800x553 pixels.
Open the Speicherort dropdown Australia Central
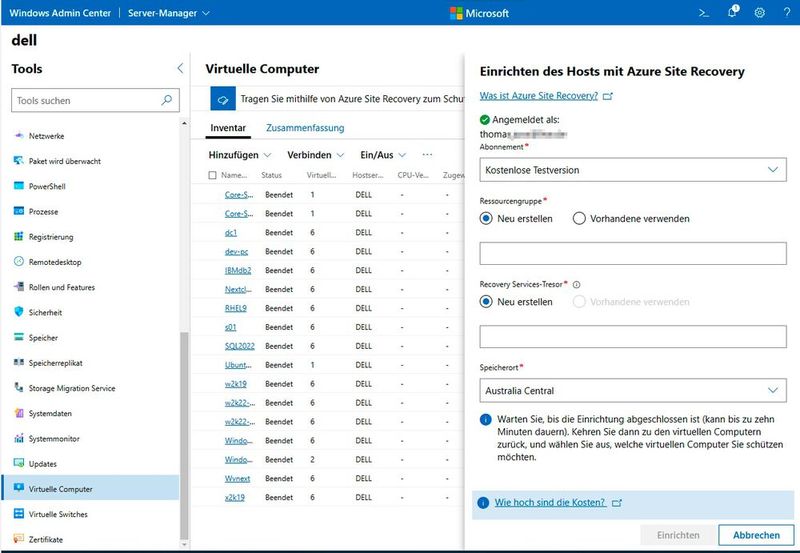633,390
